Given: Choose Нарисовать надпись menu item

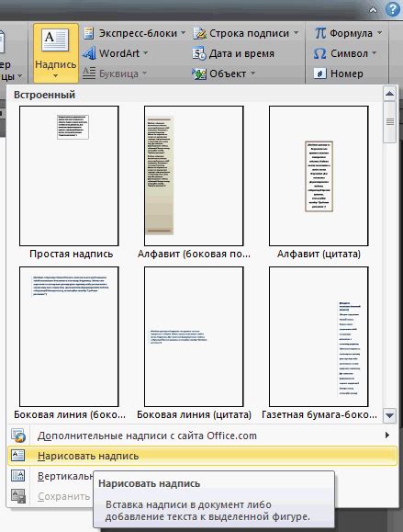Looking at the screenshot, I should tap(202, 456).
